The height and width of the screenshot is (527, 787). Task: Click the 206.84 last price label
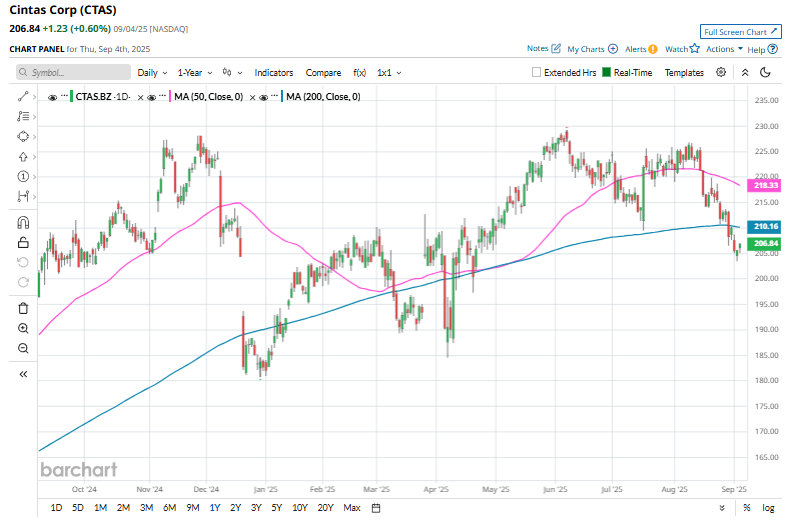764,243
